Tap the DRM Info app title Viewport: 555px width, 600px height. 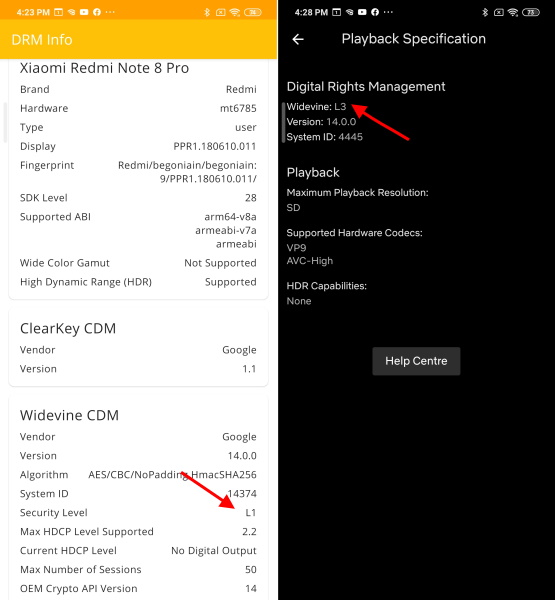pos(42,40)
